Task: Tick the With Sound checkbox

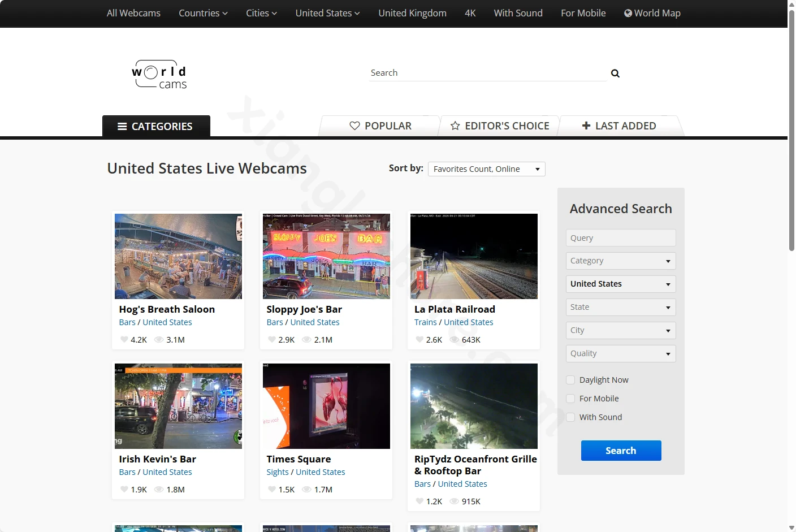Action: tap(570, 417)
